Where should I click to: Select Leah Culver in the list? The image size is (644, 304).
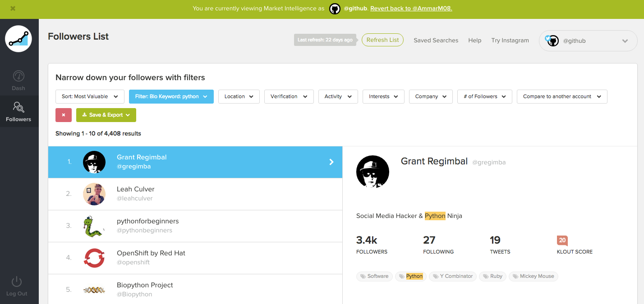(195, 194)
